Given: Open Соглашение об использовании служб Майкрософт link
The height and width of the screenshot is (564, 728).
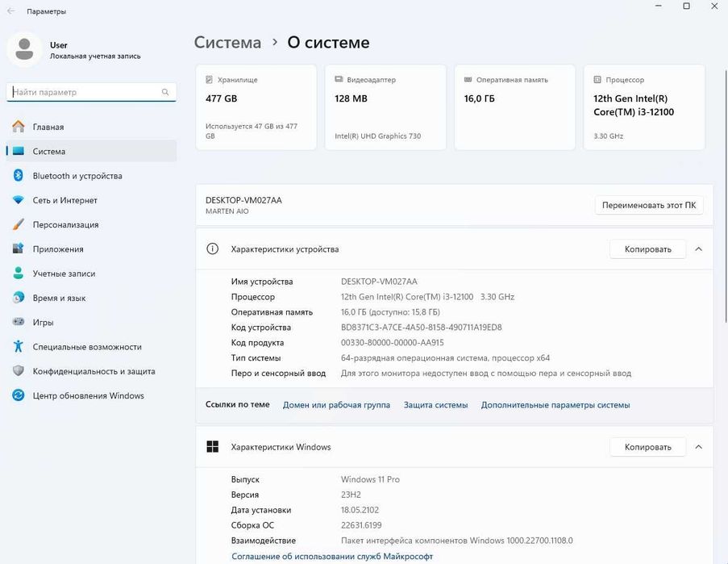Looking at the screenshot, I should coord(332,556).
